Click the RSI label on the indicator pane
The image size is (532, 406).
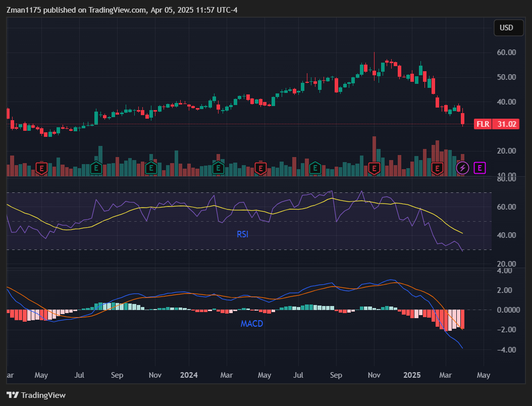pos(242,234)
